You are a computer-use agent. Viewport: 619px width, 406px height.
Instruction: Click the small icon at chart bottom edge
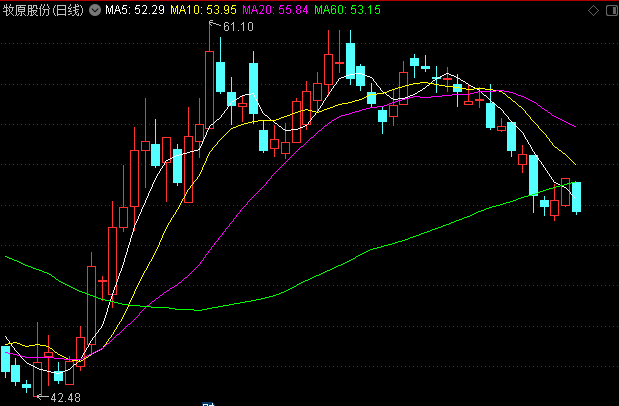coord(209,402)
